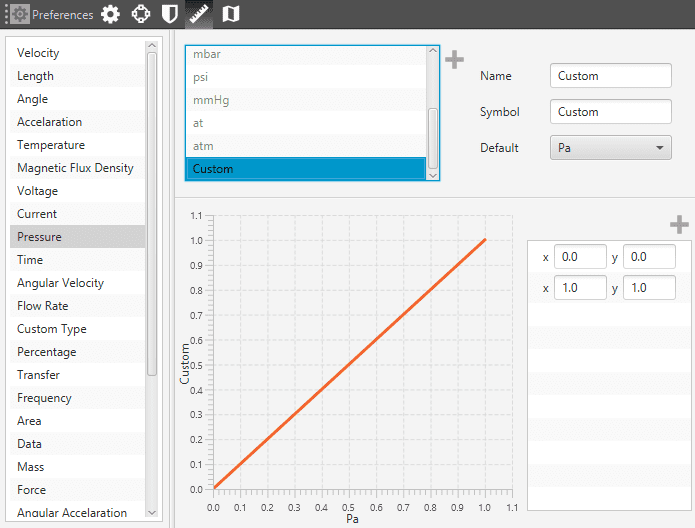Select Custom Type category
This screenshot has width=695, height=528.
tap(78, 329)
